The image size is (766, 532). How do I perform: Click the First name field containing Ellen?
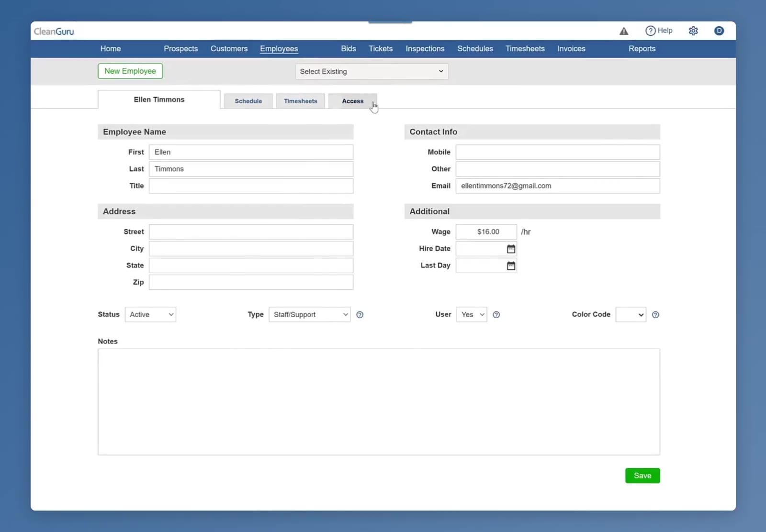[251, 152]
